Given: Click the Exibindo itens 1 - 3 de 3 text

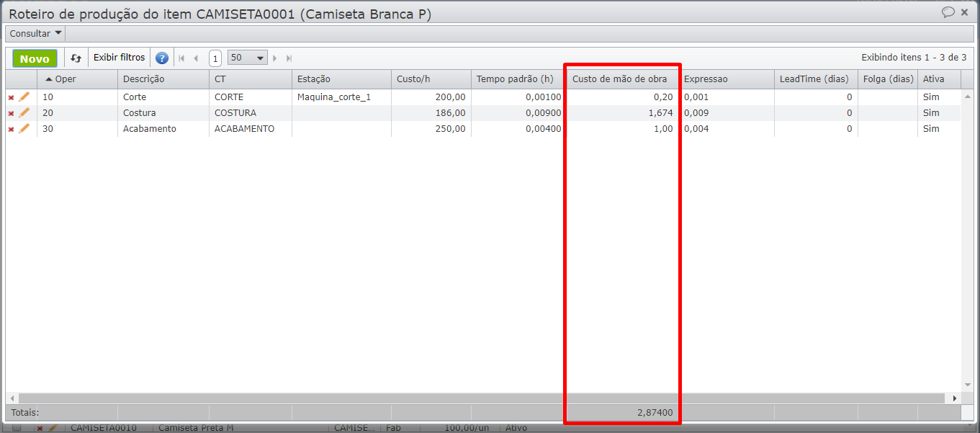Looking at the screenshot, I should click(914, 57).
